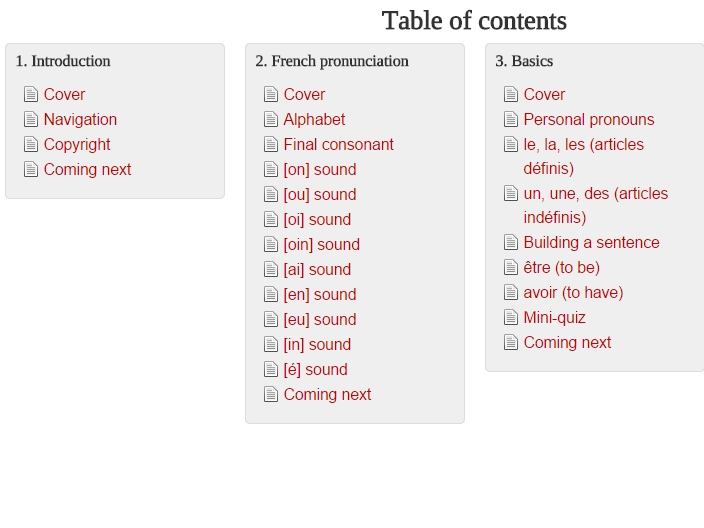Click document icon next to Building a sentence
This screenshot has height=528, width=704.
click(511, 243)
